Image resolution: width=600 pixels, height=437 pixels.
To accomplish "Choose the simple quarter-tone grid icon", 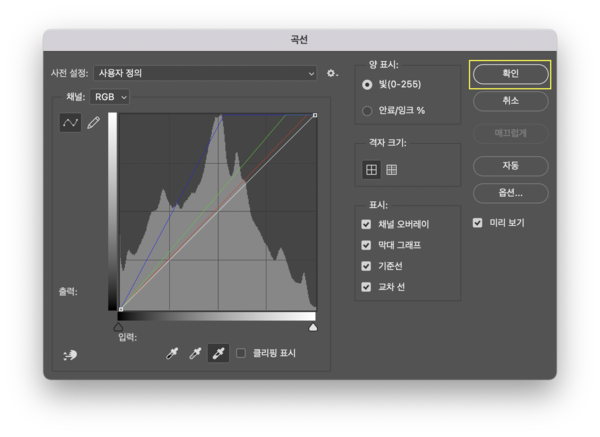I will pos(371,170).
